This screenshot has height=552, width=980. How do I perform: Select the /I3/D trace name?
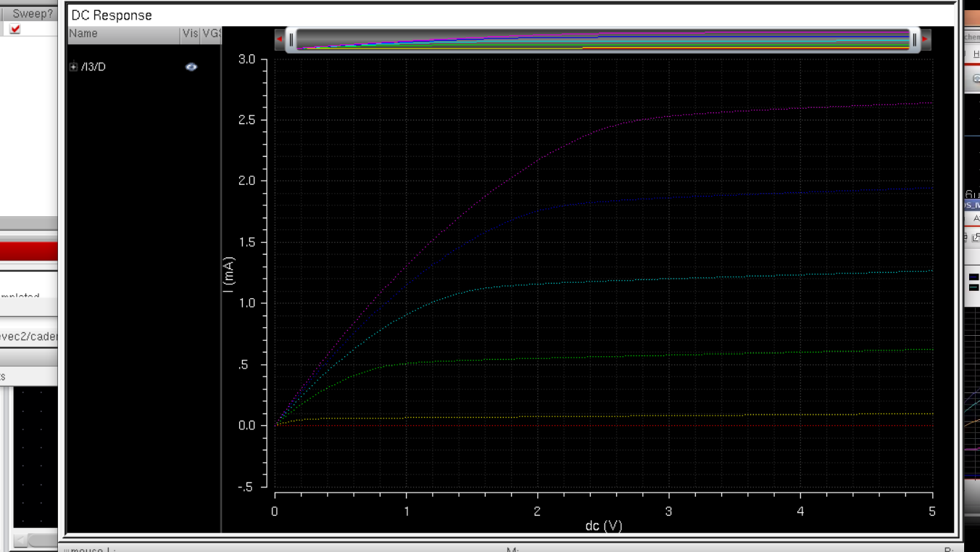(x=94, y=67)
